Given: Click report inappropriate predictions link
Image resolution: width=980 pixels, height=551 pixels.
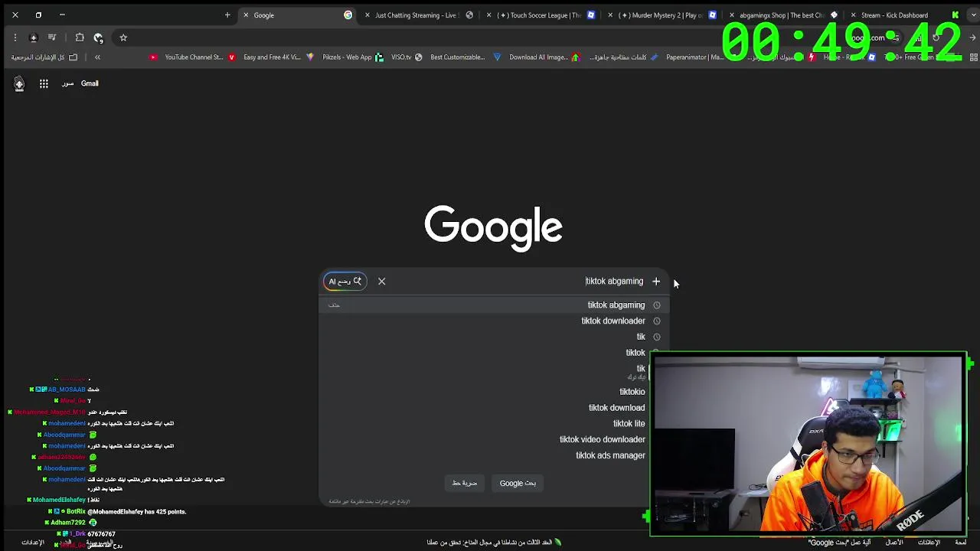Looking at the screenshot, I should click(370, 502).
